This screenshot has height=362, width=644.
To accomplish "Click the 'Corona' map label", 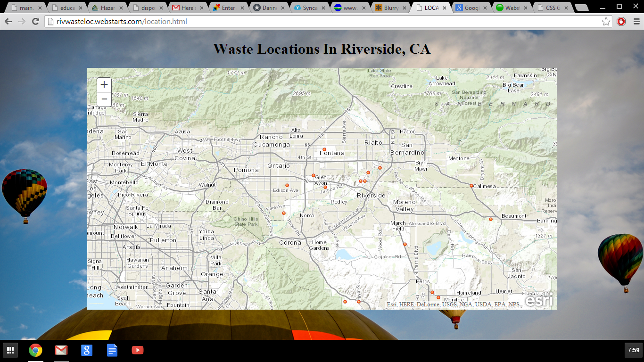I will click(290, 243).
